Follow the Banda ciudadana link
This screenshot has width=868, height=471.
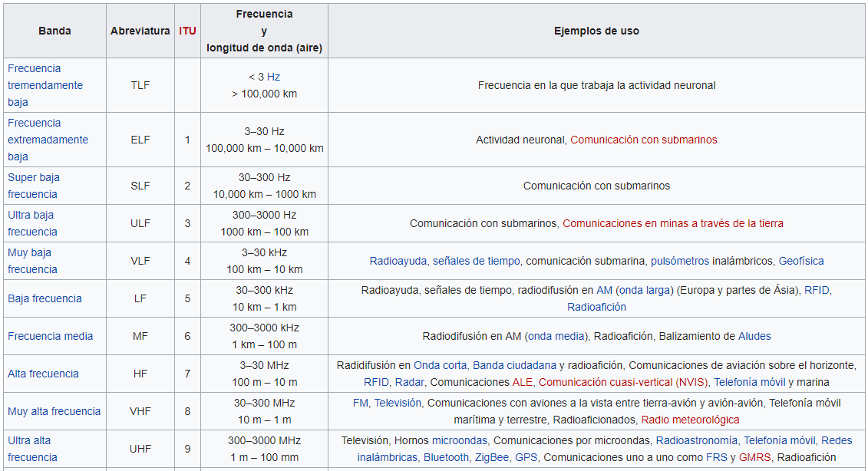pyautogui.click(x=509, y=366)
